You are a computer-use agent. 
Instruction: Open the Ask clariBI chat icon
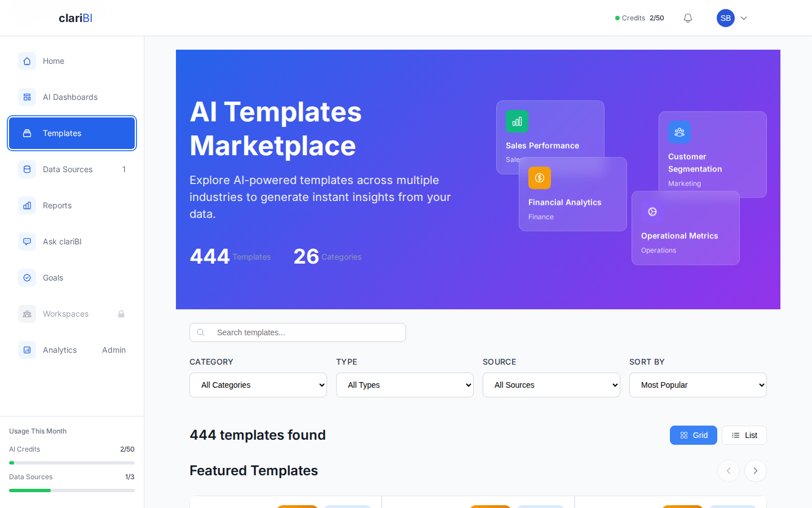click(x=27, y=242)
